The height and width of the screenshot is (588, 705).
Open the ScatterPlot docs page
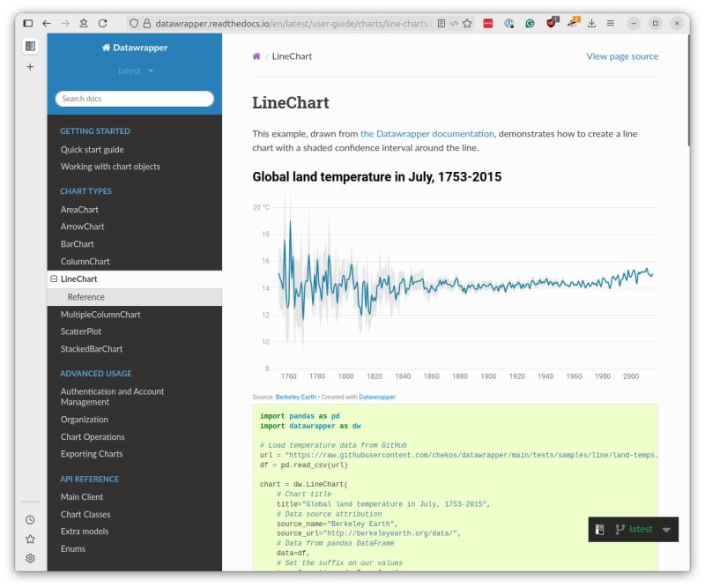tap(81, 331)
